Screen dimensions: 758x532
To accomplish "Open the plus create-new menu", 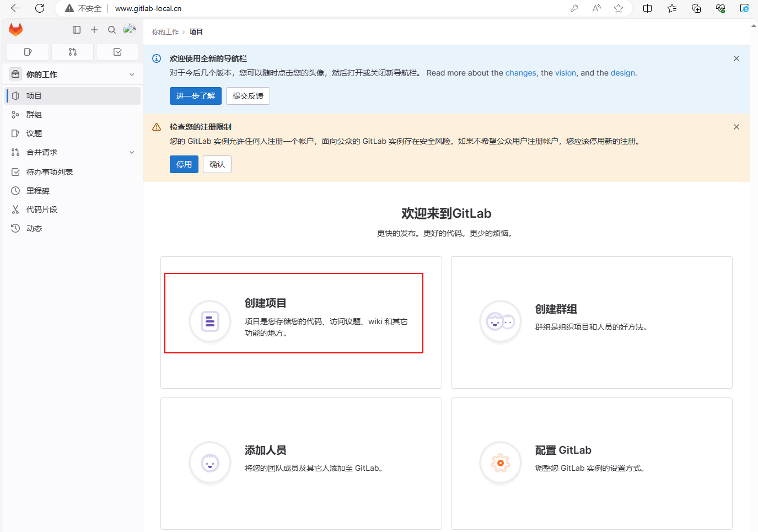I will coord(94,30).
